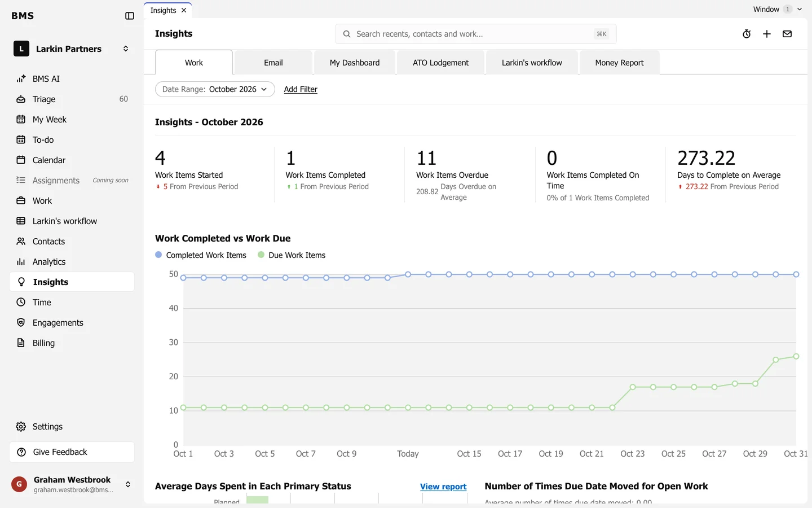Select Insights in the sidebar
The width and height of the screenshot is (812, 508).
tap(72, 282)
